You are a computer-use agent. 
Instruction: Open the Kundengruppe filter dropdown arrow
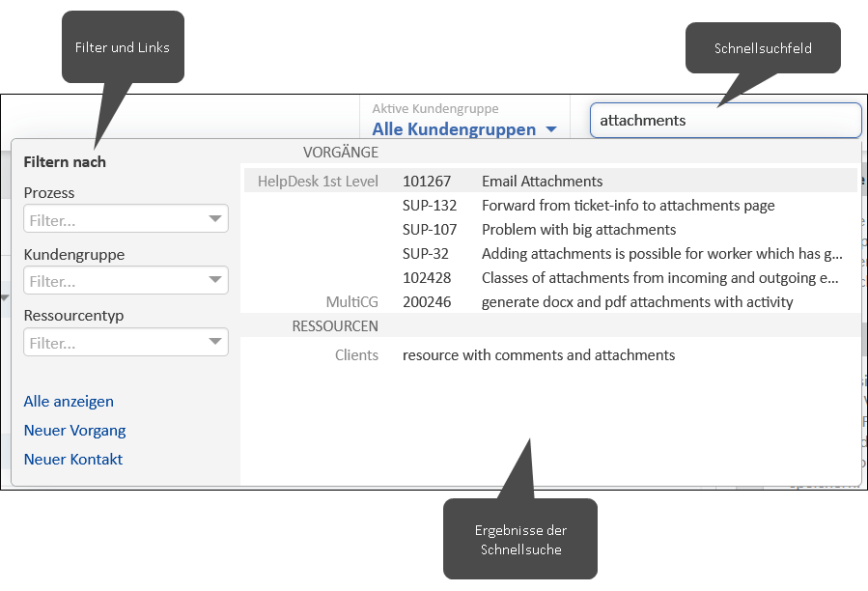point(215,280)
